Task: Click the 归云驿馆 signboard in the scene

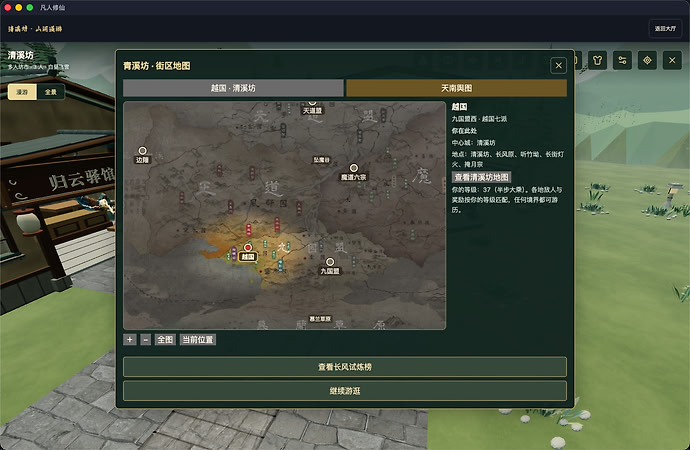Action: click(x=81, y=178)
